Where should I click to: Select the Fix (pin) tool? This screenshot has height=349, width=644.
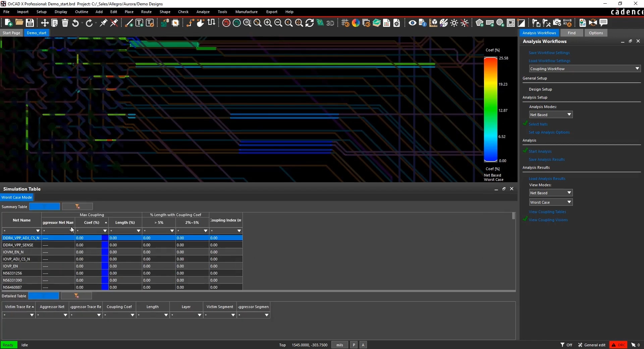click(104, 23)
